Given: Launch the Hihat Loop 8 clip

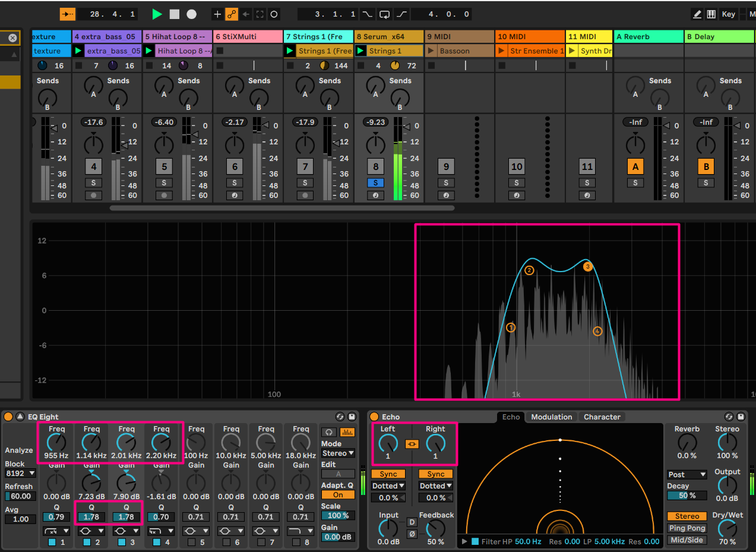Looking at the screenshot, I should (148, 51).
